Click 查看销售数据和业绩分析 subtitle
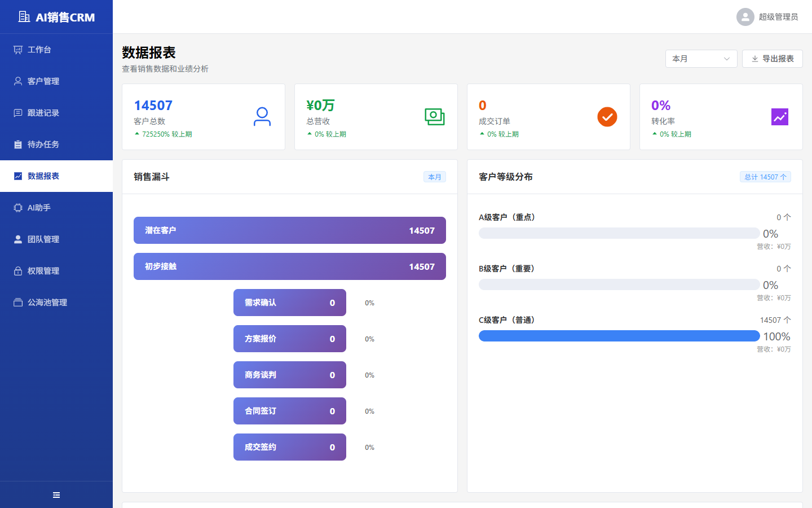 click(165, 69)
